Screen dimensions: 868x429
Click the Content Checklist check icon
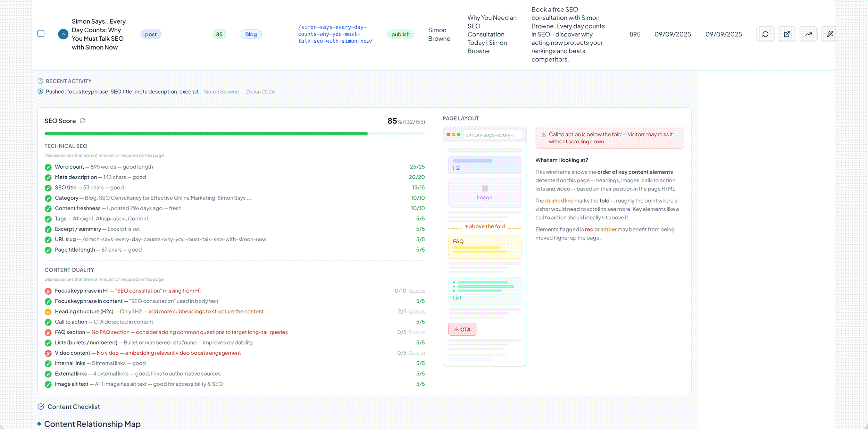tap(41, 406)
